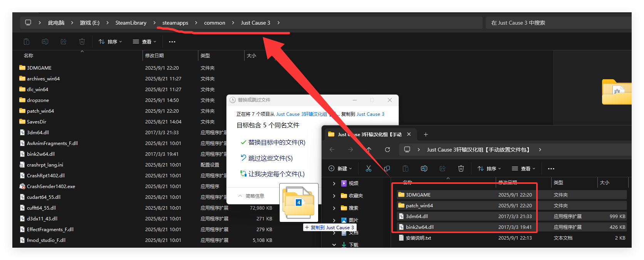644x260 pixels.
Task: Click the refresh button in the 汉化组 window
Action: coord(387,150)
